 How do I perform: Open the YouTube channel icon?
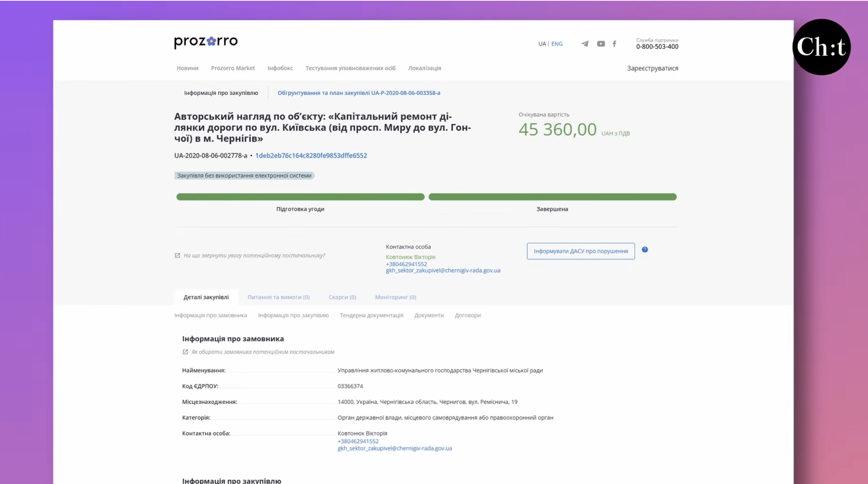pyautogui.click(x=601, y=44)
